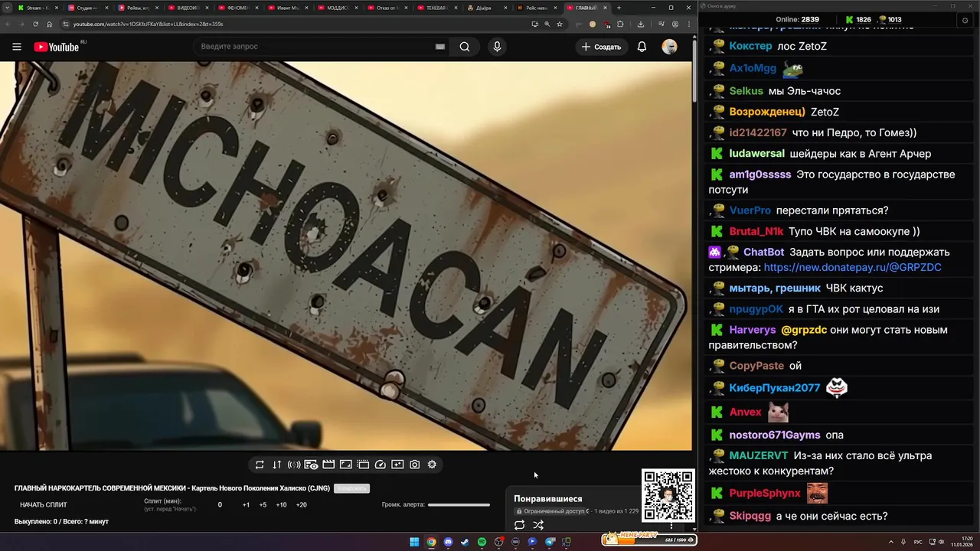Open chat window settings gear icon

(x=965, y=20)
